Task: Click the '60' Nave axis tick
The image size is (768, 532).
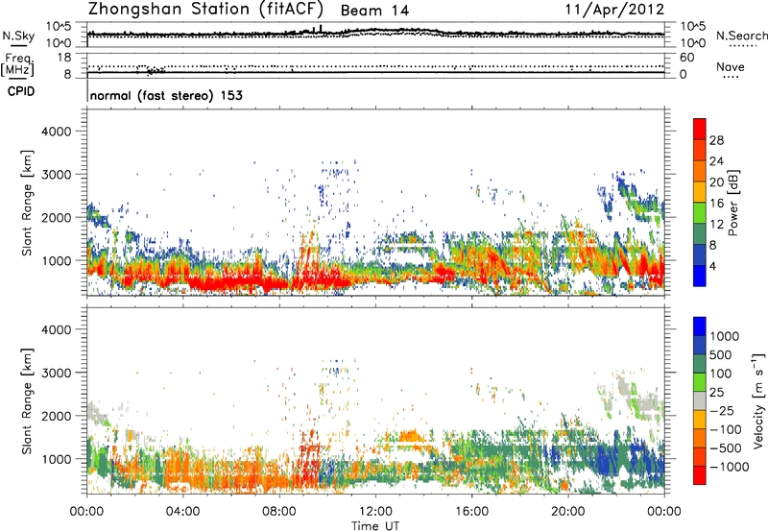Action: (686, 58)
